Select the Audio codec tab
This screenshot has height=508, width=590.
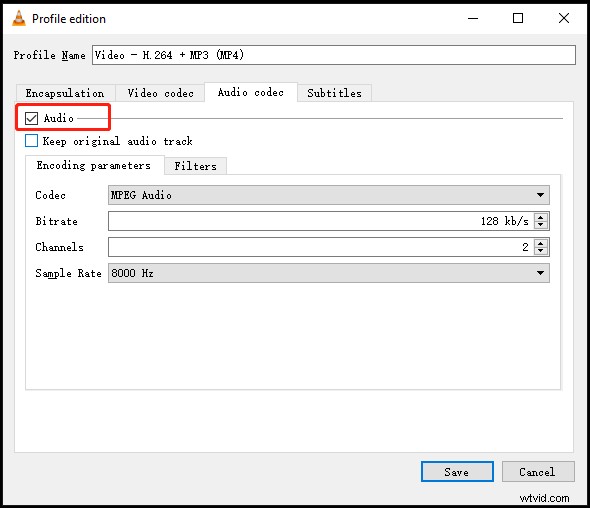point(251,92)
